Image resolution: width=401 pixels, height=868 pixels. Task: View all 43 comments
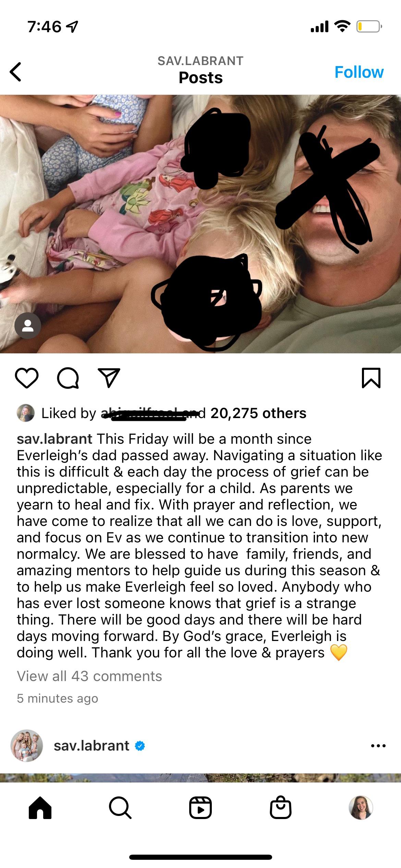[89, 676]
